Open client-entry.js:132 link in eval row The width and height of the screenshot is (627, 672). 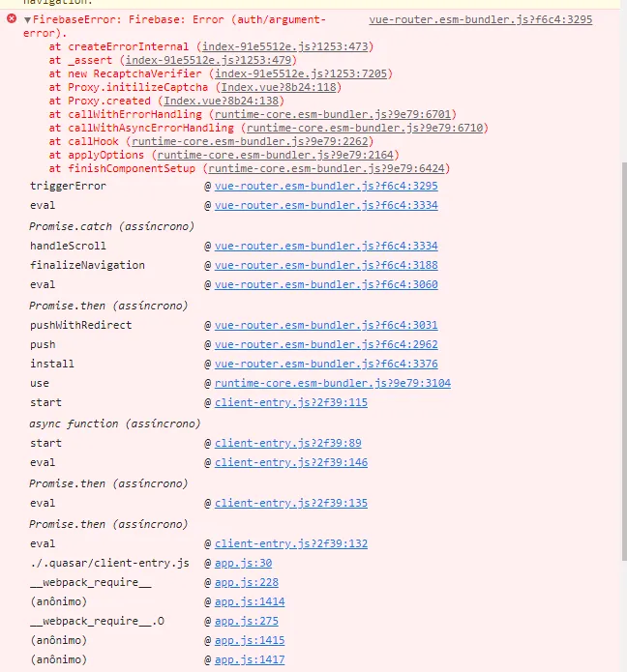(x=291, y=543)
